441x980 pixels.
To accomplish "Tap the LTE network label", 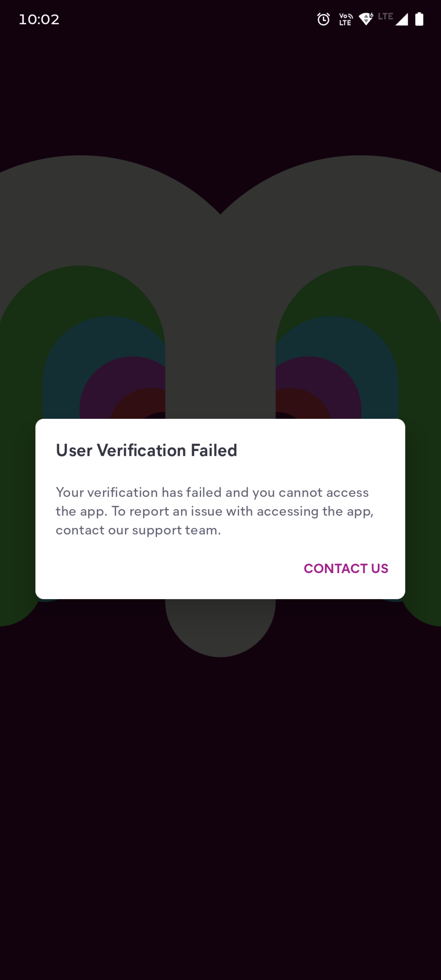I will (385, 16).
